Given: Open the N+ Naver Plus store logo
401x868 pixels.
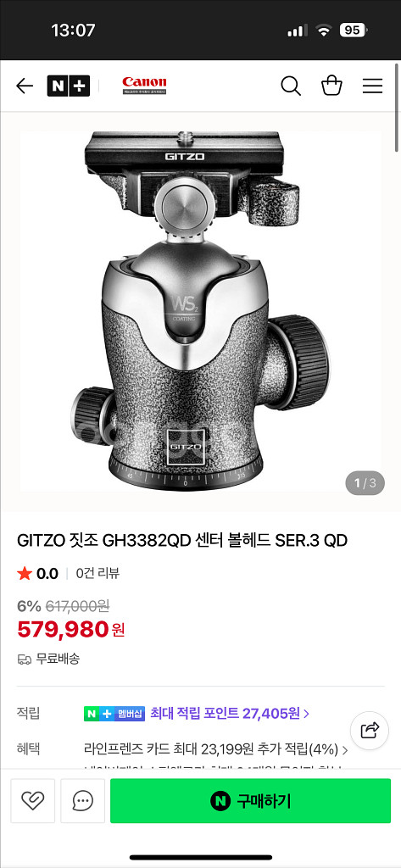Looking at the screenshot, I should (x=68, y=86).
